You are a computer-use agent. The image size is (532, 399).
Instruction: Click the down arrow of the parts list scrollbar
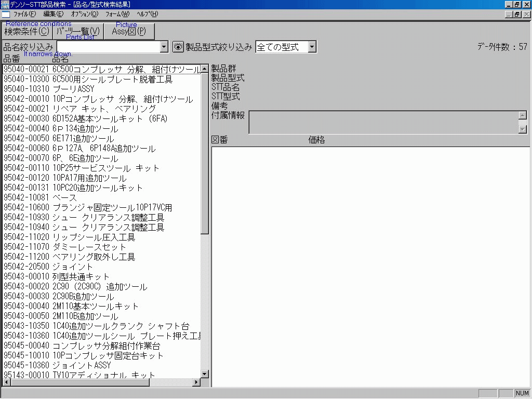pos(205,374)
